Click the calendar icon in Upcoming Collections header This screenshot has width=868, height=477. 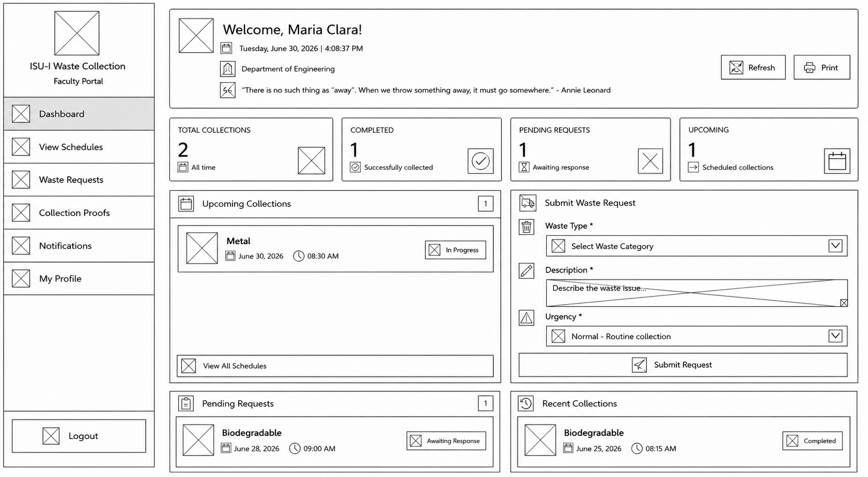(x=186, y=204)
